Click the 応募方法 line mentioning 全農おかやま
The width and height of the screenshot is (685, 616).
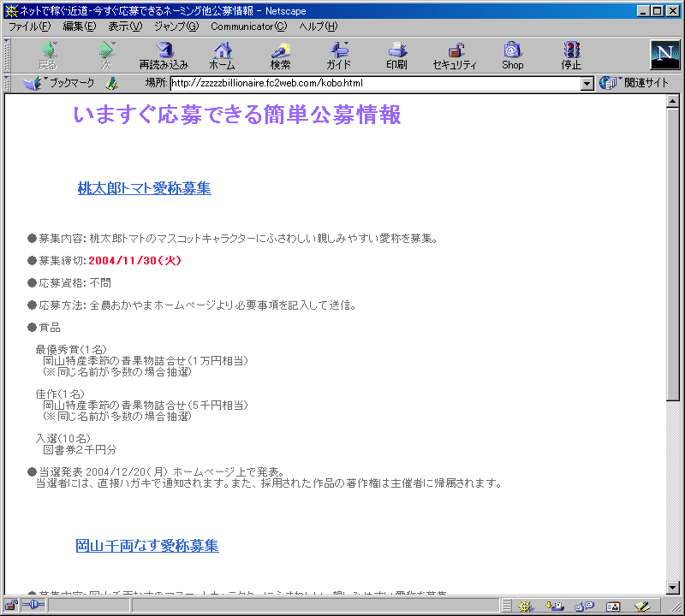(192, 305)
